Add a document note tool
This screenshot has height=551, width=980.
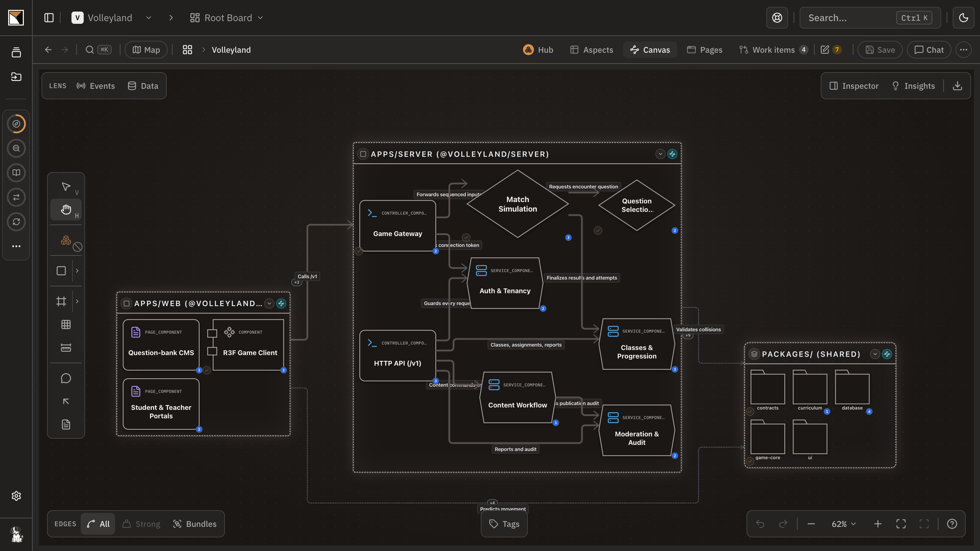pyautogui.click(x=66, y=424)
